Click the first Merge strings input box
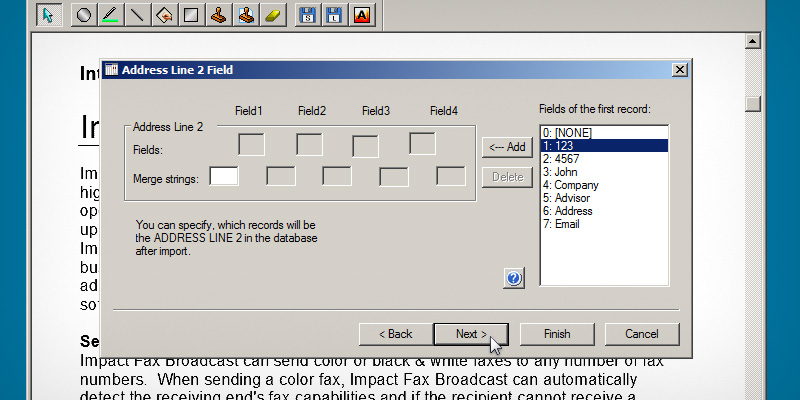The width and height of the screenshot is (800, 400). click(224, 177)
